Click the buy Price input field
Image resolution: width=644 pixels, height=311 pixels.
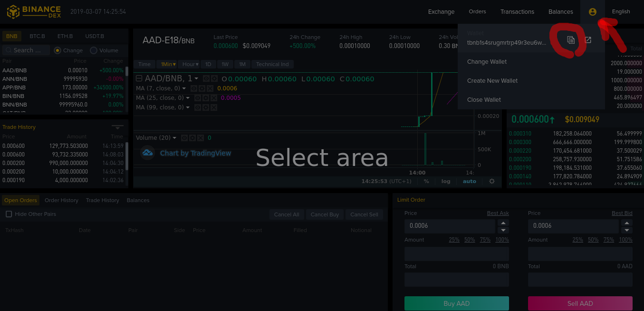click(x=450, y=226)
